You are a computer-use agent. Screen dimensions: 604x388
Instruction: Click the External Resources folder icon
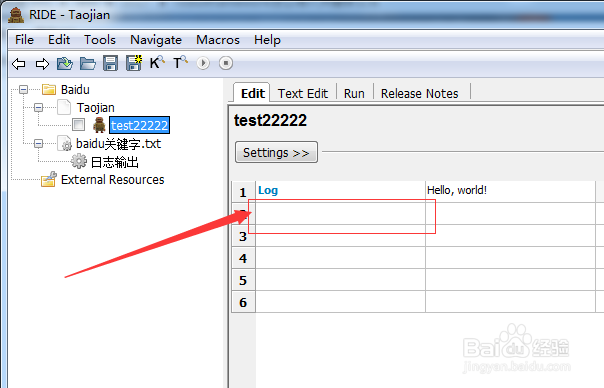pyautogui.click(x=49, y=180)
